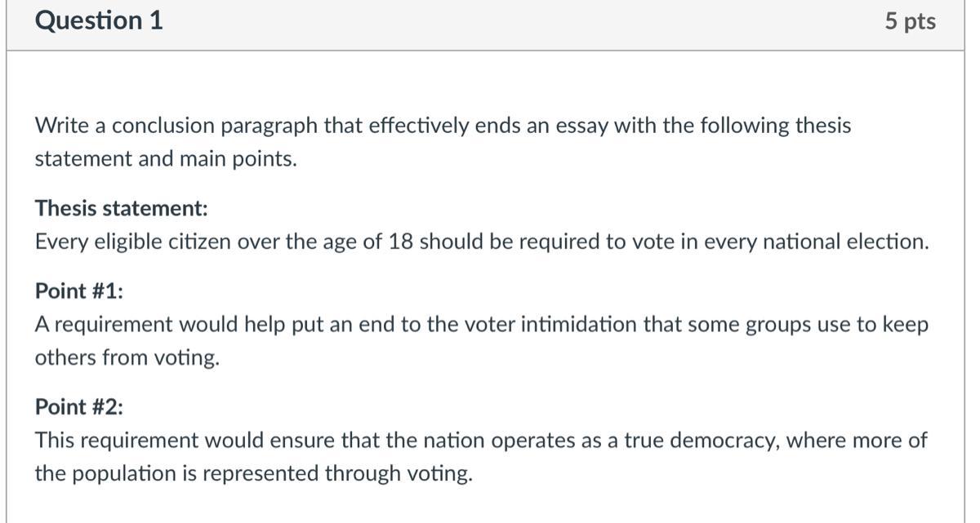Click the 5 pts label
The width and height of the screenshot is (980, 523).
coord(910,21)
